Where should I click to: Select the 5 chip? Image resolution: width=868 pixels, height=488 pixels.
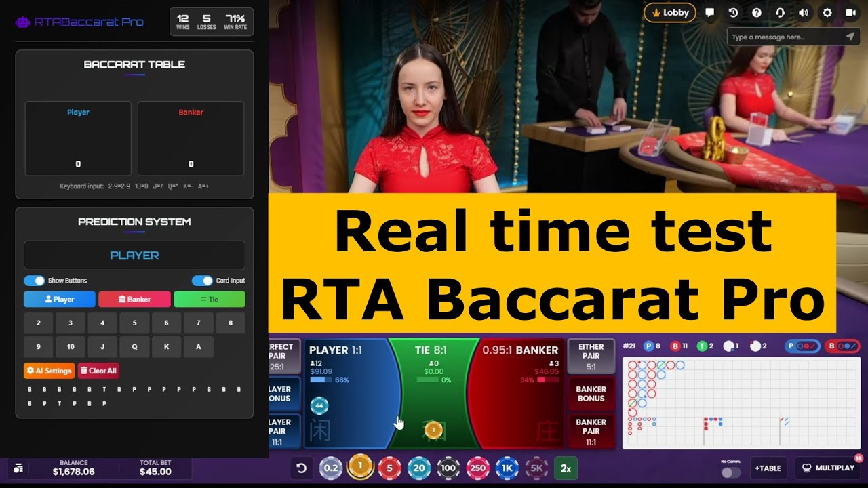pos(389,468)
